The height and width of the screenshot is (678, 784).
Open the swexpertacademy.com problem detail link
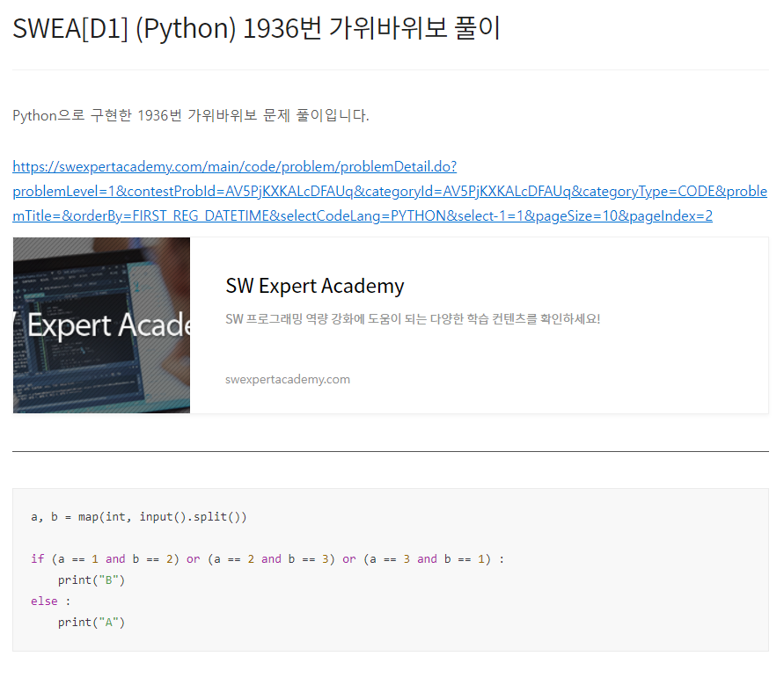(x=390, y=192)
